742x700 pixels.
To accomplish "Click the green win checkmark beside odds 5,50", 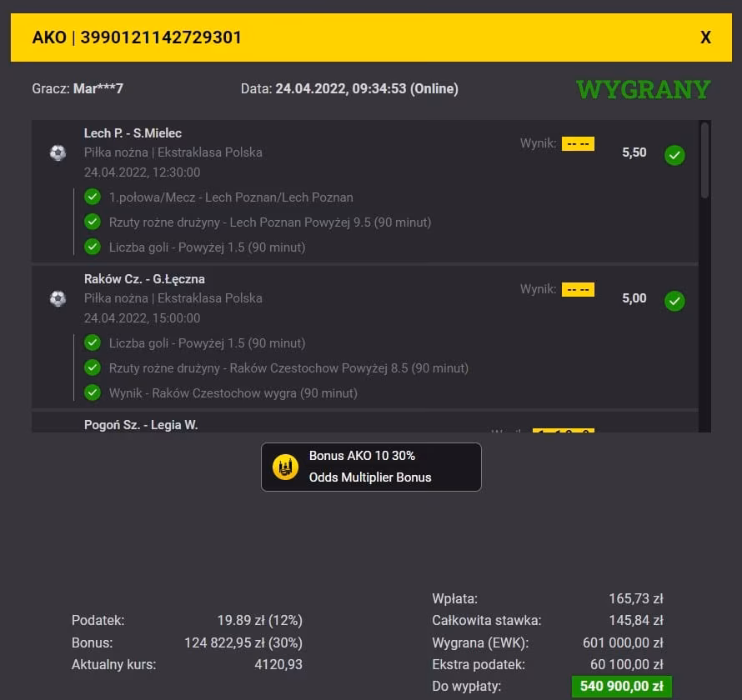I will (x=674, y=155).
